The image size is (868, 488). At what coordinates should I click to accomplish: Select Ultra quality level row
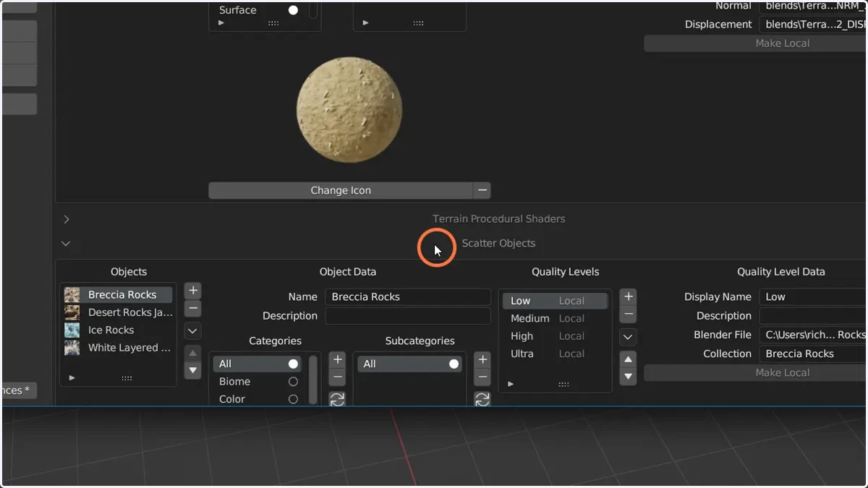pos(555,354)
